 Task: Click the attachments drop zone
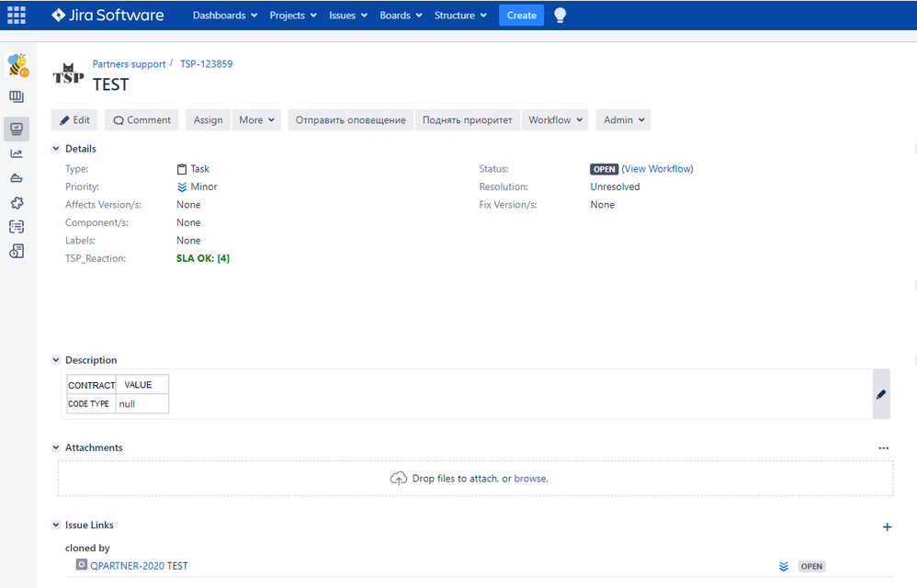tap(475, 478)
